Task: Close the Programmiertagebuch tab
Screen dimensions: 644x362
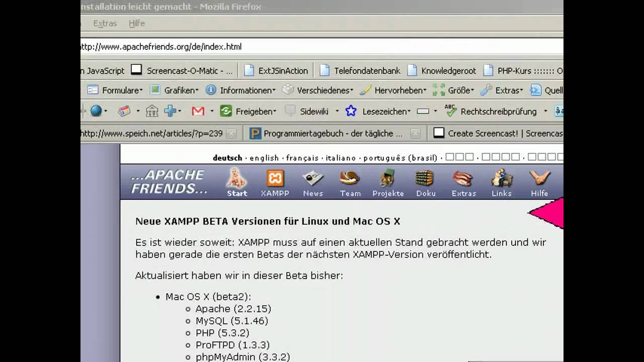Action: 415,134
